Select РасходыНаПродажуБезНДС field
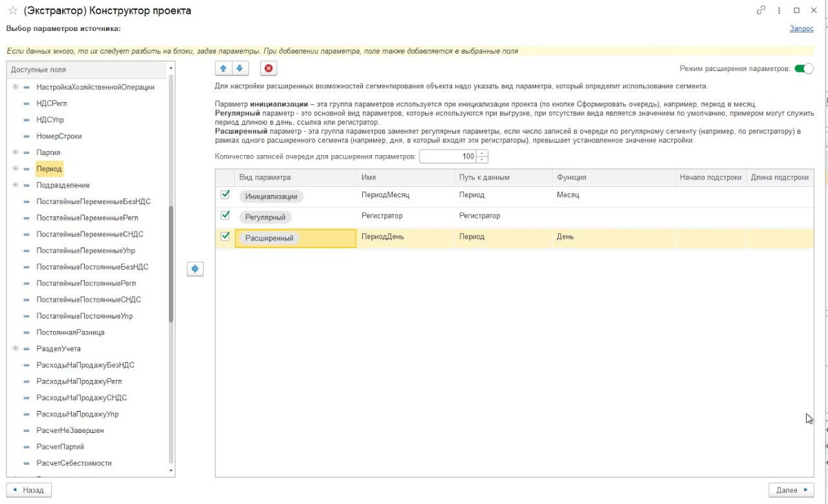 pyautogui.click(x=86, y=365)
